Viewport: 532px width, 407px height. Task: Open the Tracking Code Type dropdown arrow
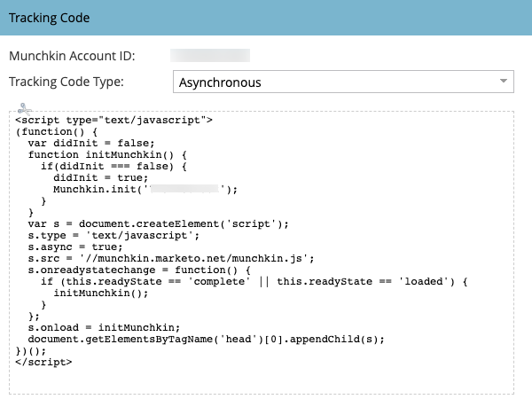click(x=504, y=82)
